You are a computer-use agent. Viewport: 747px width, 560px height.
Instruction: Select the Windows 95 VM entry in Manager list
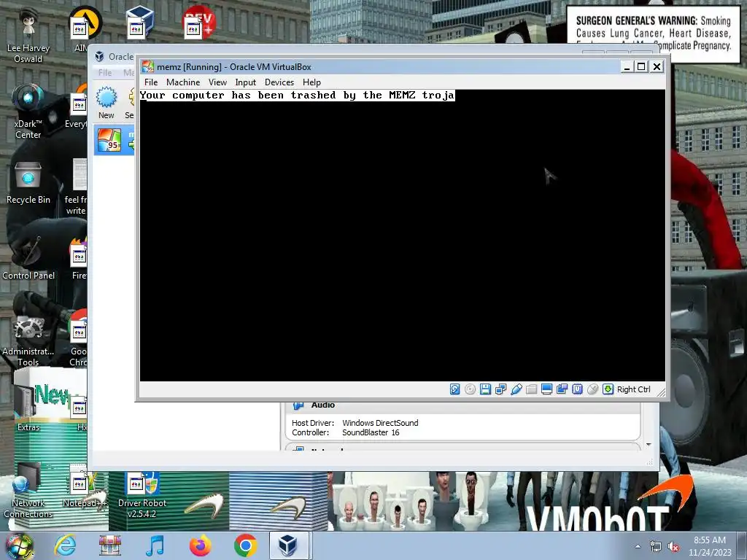click(115, 140)
